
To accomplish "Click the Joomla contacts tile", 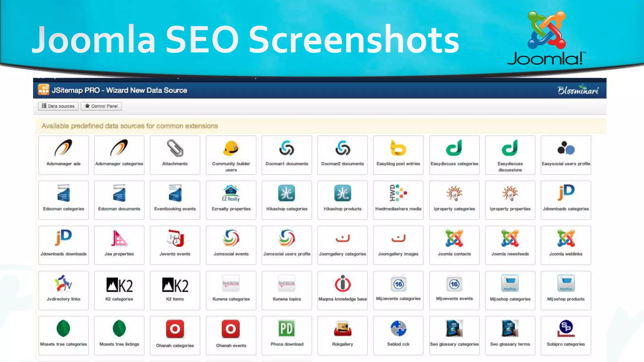I will [x=454, y=245].
